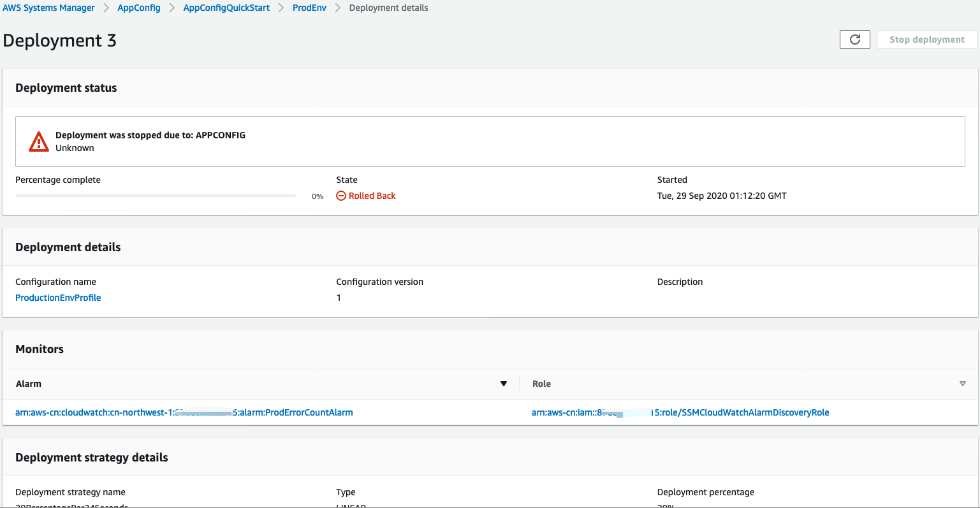
Task: Click Deployment strategy details heading
Action: click(x=92, y=458)
